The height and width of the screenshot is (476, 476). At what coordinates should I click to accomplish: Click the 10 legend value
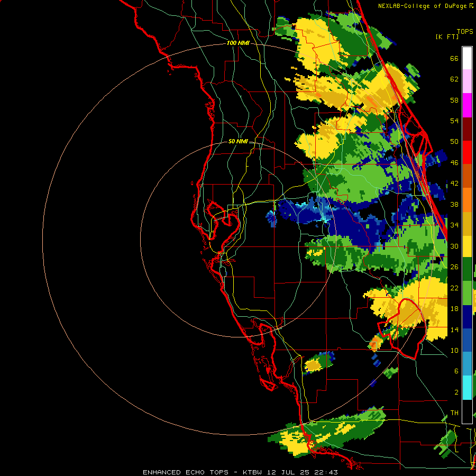click(x=454, y=350)
